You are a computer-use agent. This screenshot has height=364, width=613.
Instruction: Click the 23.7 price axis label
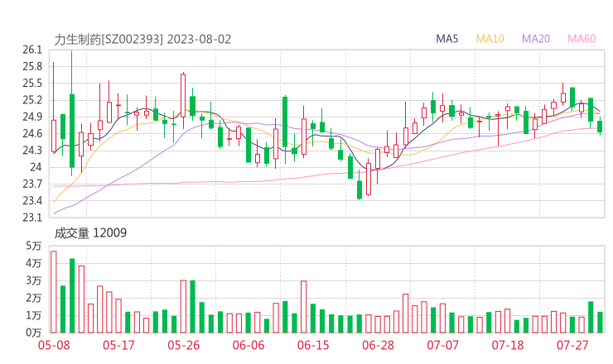[x=32, y=184]
